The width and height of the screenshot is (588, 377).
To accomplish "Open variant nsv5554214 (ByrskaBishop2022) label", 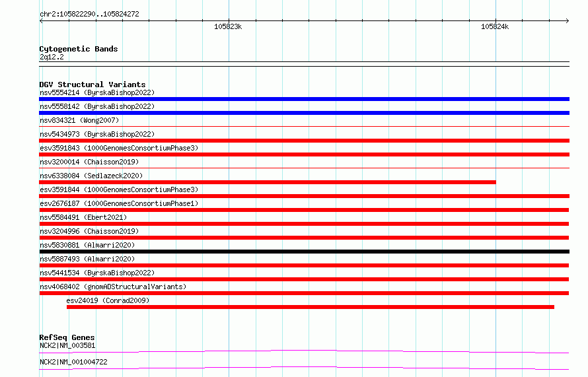I will pos(97,92).
